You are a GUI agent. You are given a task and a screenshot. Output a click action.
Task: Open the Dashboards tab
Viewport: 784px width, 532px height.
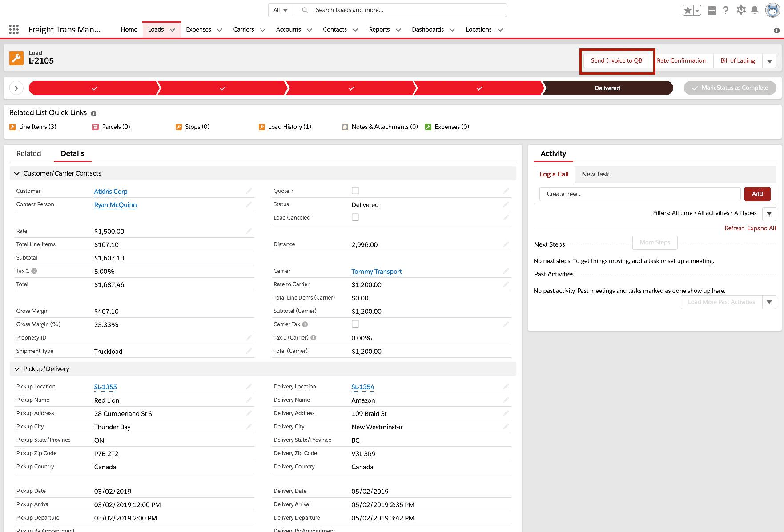point(428,29)
